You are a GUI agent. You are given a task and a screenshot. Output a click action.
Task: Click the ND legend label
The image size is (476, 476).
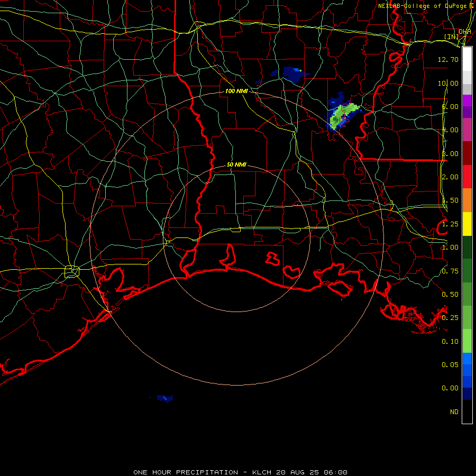(x=454, y=412)
